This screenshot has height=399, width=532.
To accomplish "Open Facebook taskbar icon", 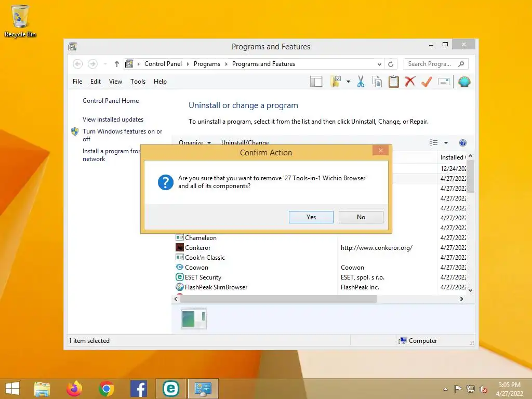I will click(x=138, y=389).
